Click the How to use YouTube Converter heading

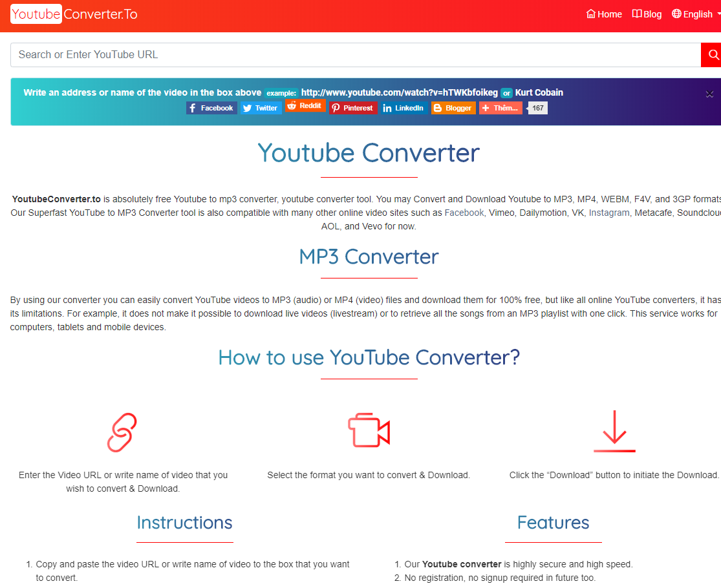tap(369, 357)
